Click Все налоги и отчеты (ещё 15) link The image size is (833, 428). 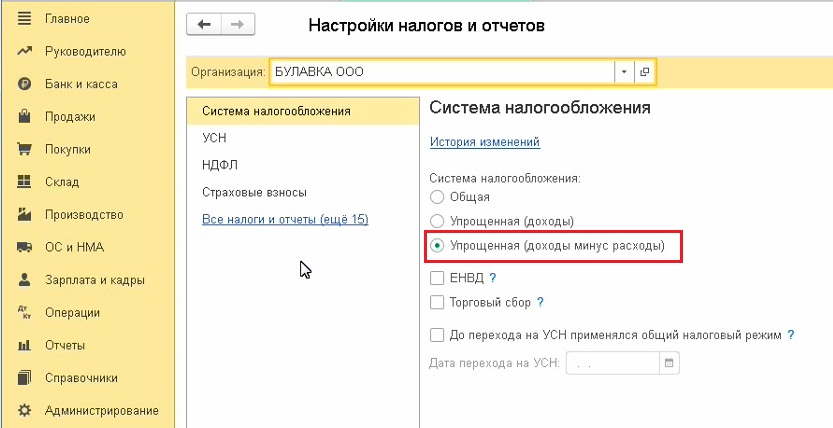[x=285, y=219]
